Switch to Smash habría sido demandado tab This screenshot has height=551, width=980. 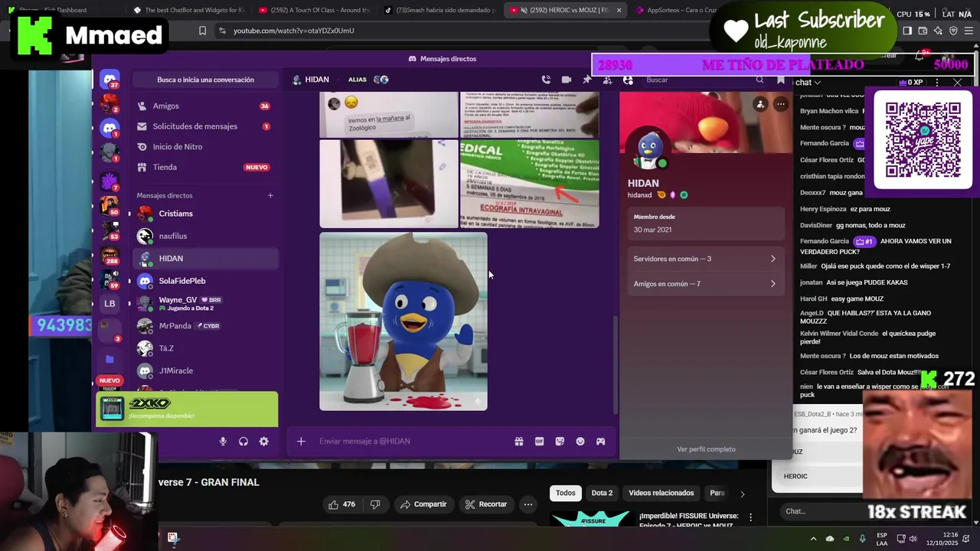(x=439, y=10)
